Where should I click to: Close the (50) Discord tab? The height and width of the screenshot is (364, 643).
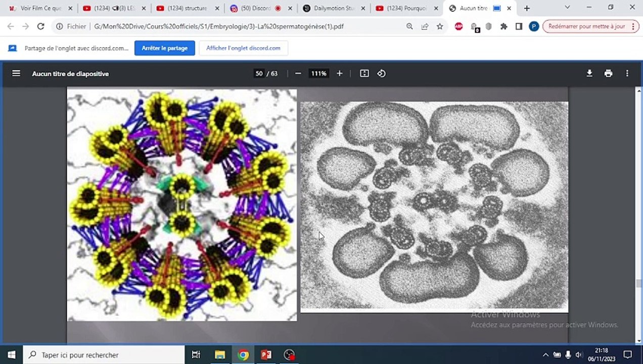pyautogui.click(x=290, y=8)
